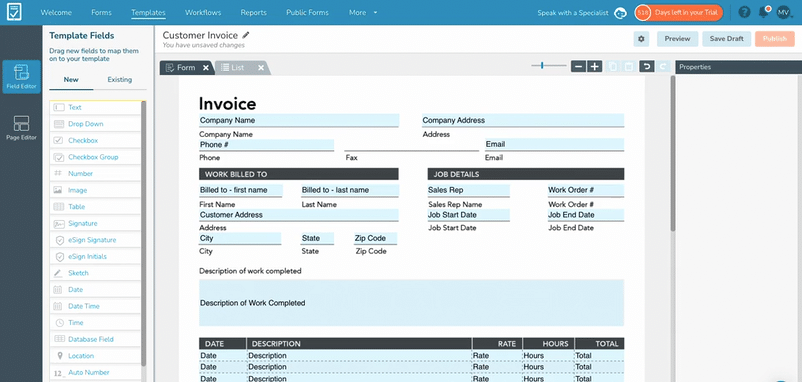Zoom out with the minus button
This screenshot has height=382, width=802.
578,66
